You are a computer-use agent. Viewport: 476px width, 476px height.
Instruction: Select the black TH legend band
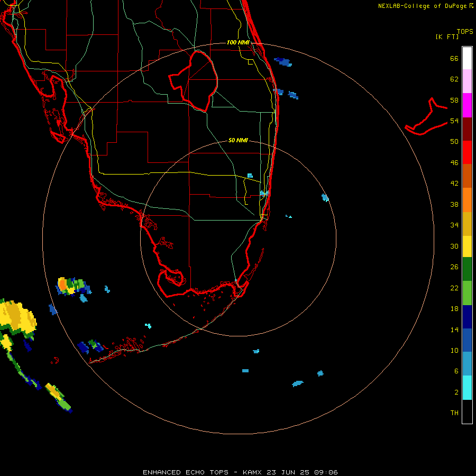[x=467, y=411]
